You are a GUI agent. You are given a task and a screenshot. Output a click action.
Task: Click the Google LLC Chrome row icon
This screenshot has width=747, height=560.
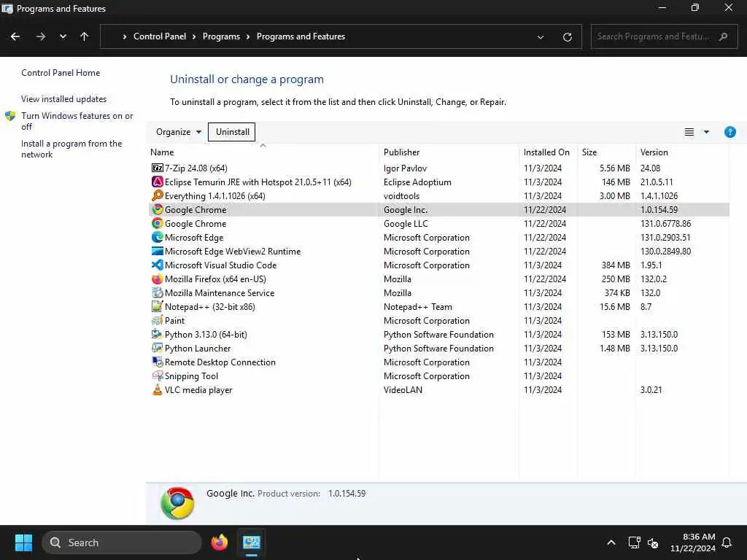click(158, 223)
